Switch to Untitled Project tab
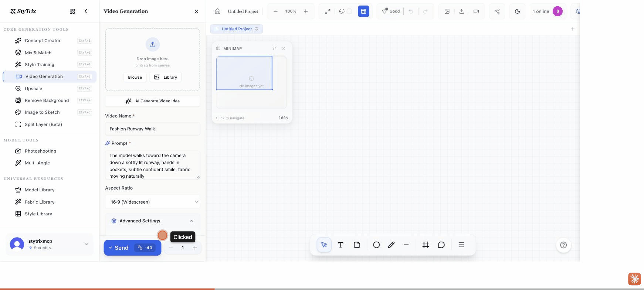The height and width of the screenshot is (290, 644). (237, 29)
